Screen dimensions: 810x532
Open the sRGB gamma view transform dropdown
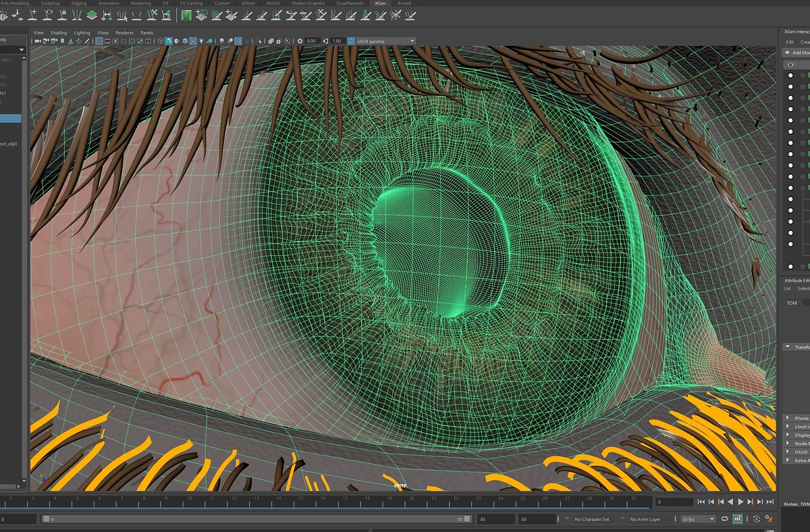tap(385, 41)
